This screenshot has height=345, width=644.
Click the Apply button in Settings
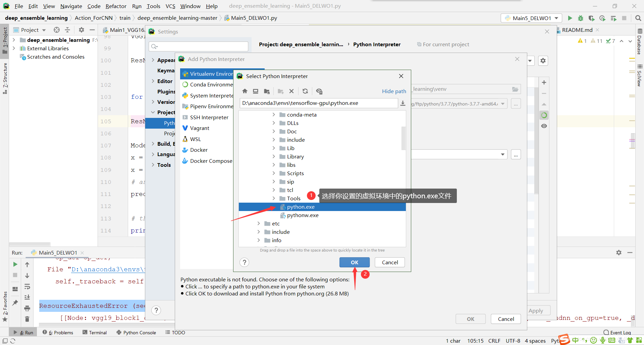click(536, 310)
